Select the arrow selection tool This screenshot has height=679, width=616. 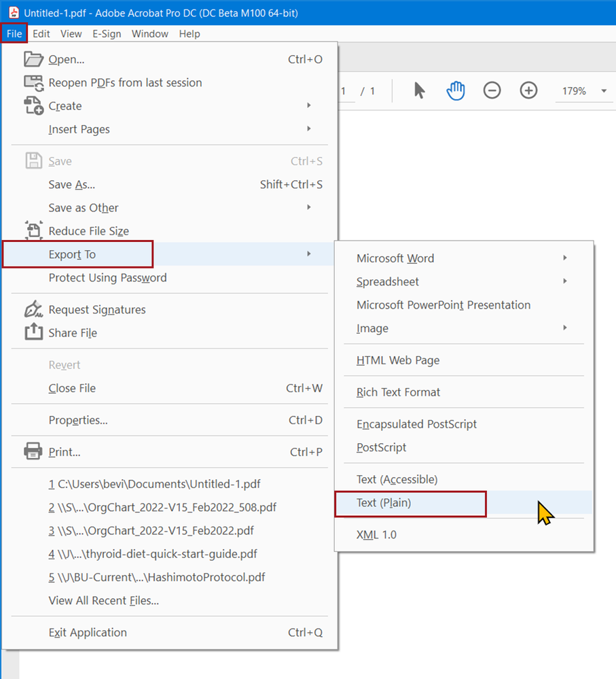point(419,90)
